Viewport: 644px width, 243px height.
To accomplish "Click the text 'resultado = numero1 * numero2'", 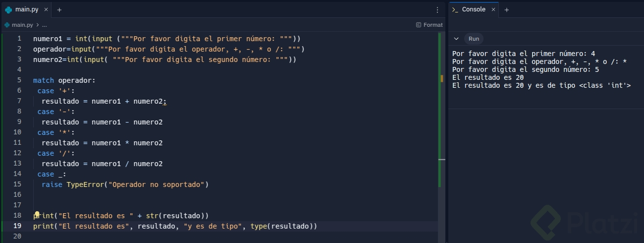I will 102,143.
